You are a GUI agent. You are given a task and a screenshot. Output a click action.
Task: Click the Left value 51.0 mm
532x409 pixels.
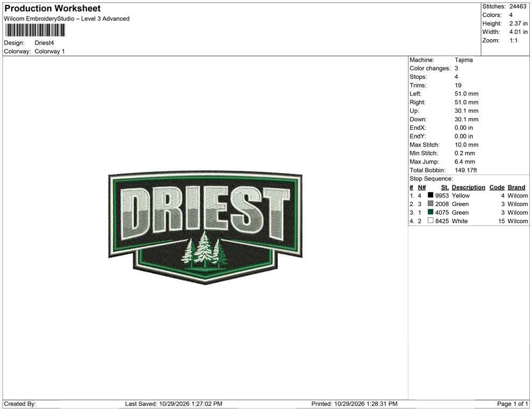point(466,94)
